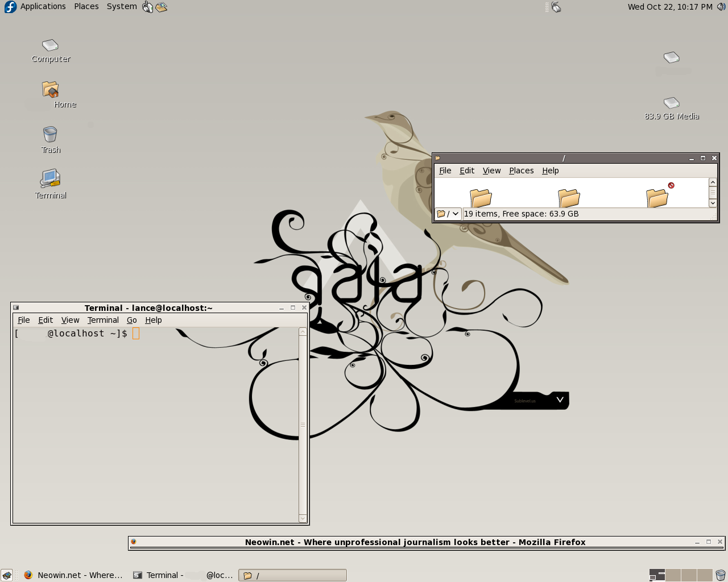This screenshot has width=728, height=582.
Task: Click the envelope launcher icon in top panel
Action: (162, 7)
